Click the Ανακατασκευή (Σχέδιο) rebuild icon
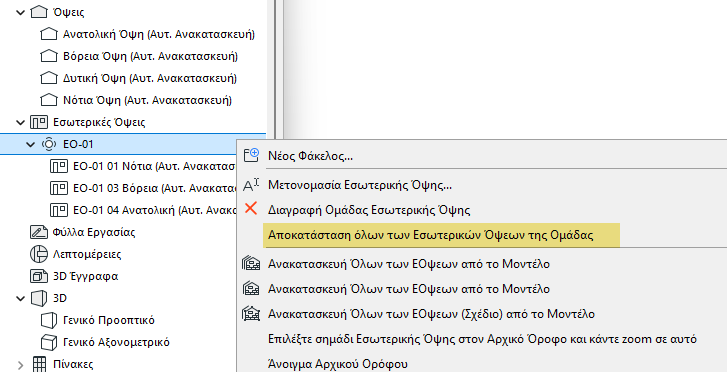This screenshot has height=372, width=727. tap(250, 314)
